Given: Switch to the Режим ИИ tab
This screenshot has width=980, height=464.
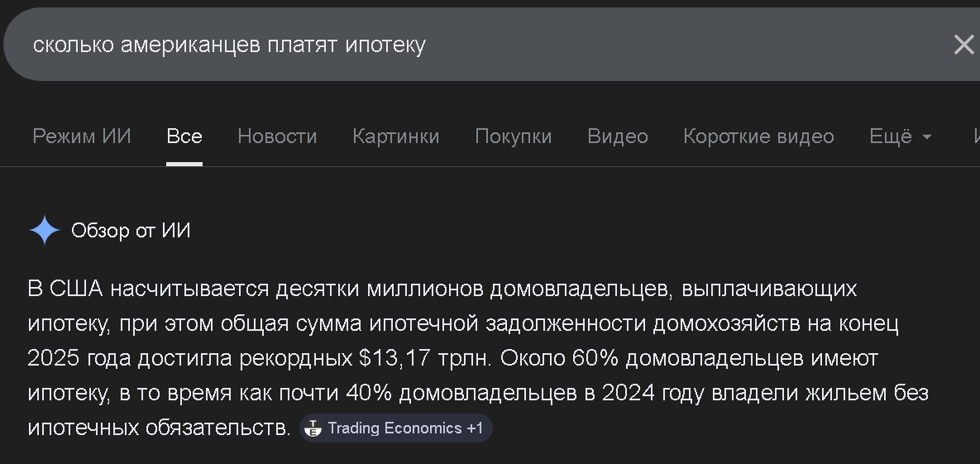Looking at the screenshot, I should coord(82,136).
